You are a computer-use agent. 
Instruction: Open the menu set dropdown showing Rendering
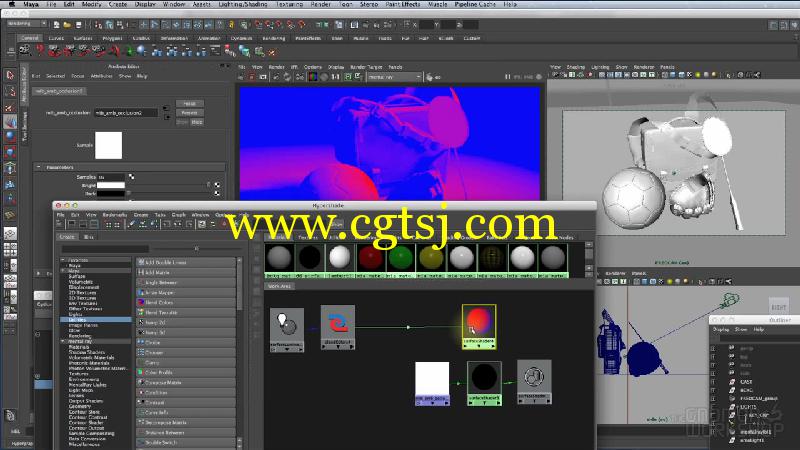(x=27, y=24)
